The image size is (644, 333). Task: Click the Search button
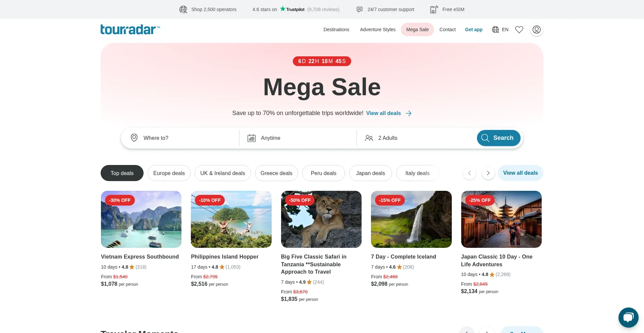coord(498,138)
